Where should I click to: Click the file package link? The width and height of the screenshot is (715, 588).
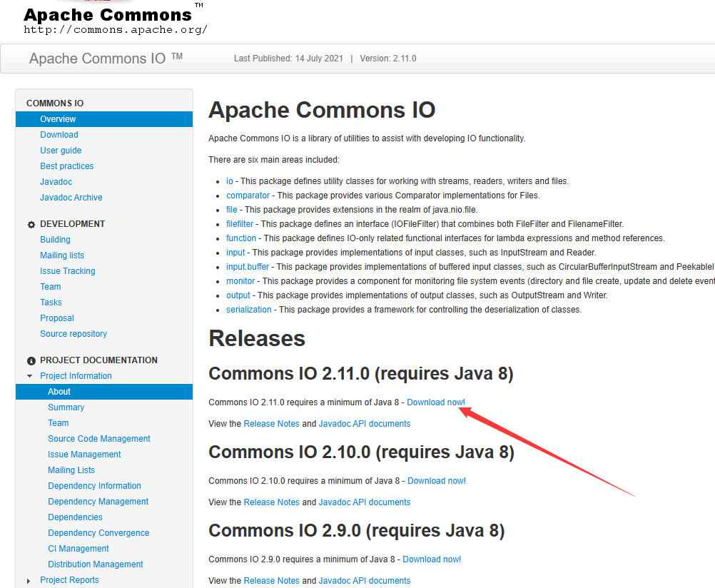[x=232, y=210]
